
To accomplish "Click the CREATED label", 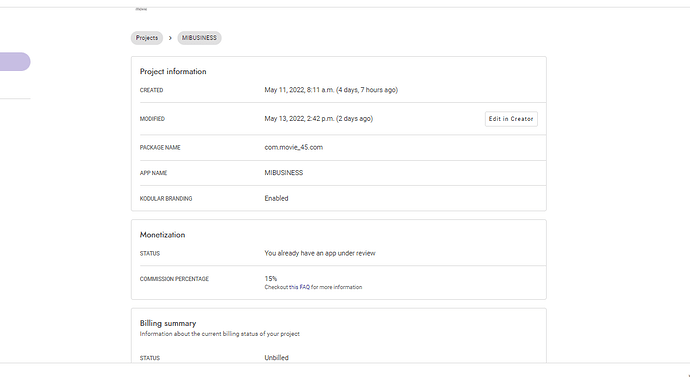I will click(x=151, y=90).
